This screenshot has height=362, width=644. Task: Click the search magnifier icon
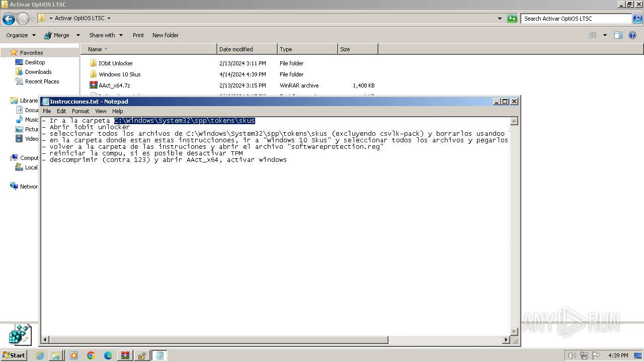[x=637, y=19]
